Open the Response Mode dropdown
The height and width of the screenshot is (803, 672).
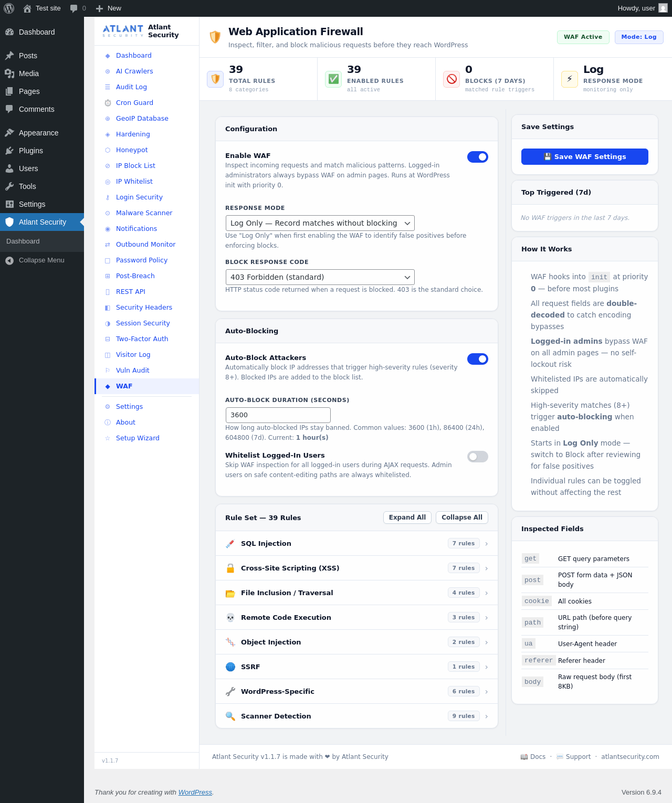320,223
